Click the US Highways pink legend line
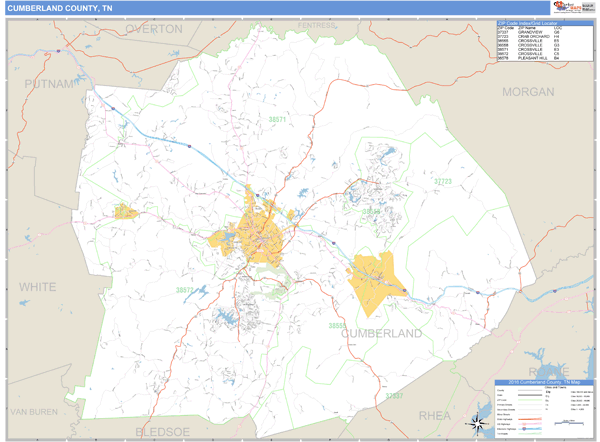The height and width of the screenshot is (442, 600). coord(530,424)
